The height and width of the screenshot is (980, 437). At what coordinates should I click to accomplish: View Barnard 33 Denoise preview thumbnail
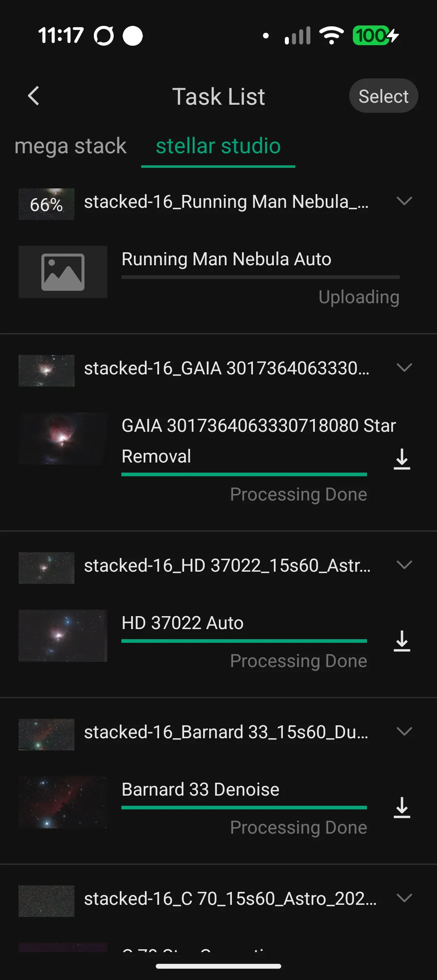click(x=63, y=802)
